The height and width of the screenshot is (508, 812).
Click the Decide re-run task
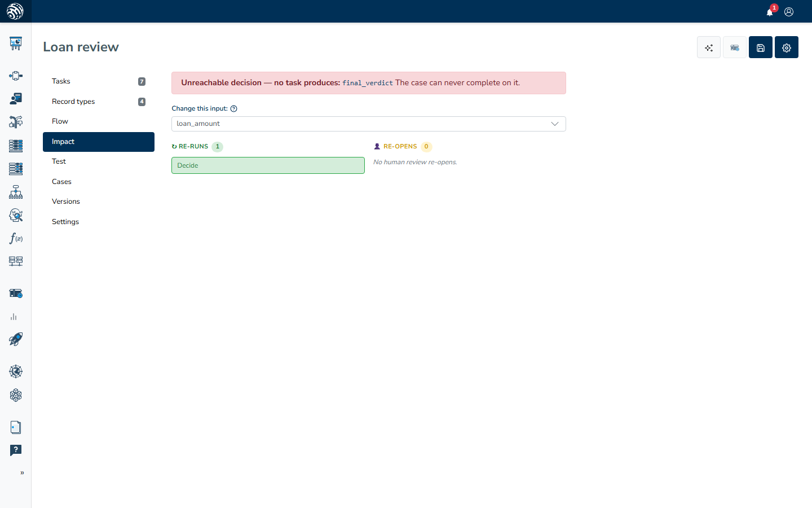coord(268,165)
